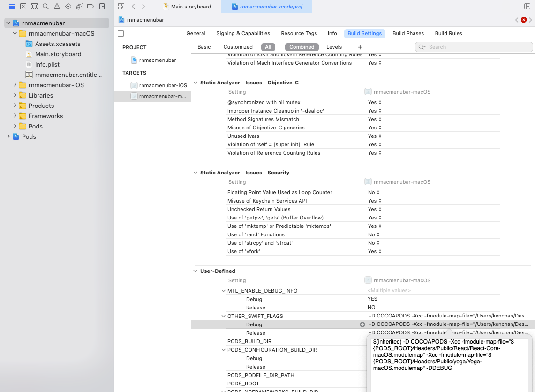
Task: Jump to previous issue arrow
Action: (x=517, y=20)
